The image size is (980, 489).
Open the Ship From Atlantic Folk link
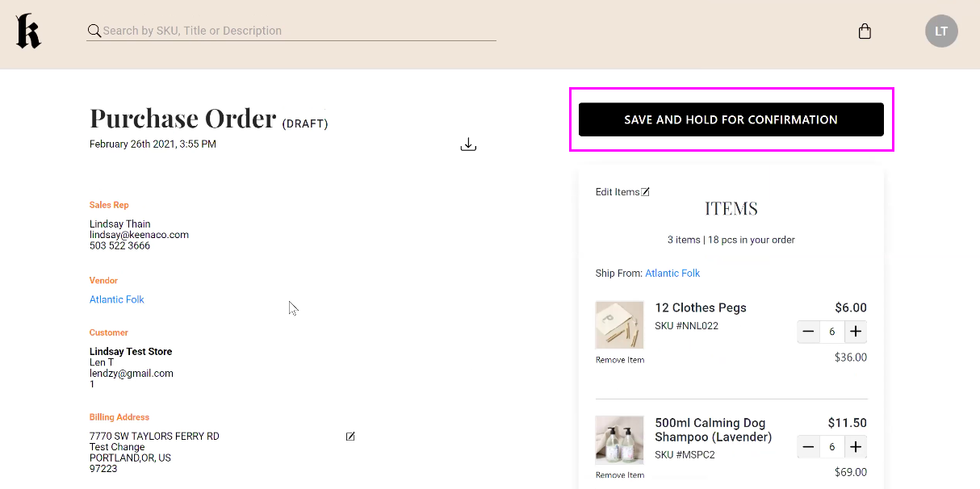point(672,273)
